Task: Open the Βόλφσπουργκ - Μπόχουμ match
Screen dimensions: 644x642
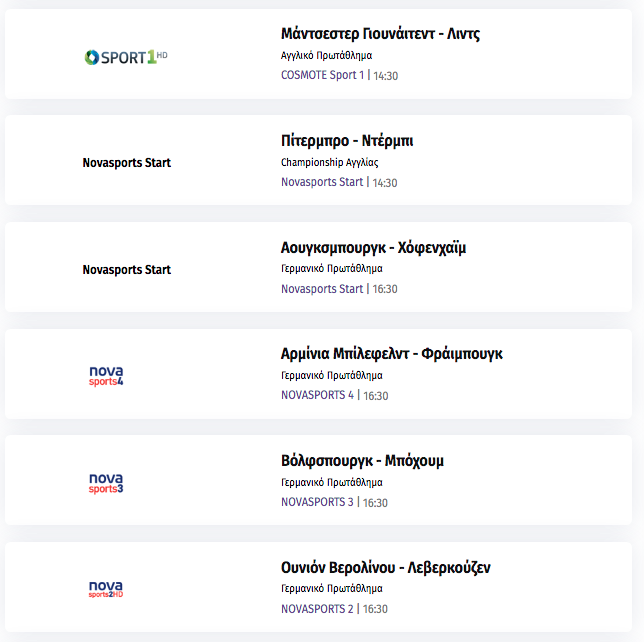Action: (x=362, y=461)
